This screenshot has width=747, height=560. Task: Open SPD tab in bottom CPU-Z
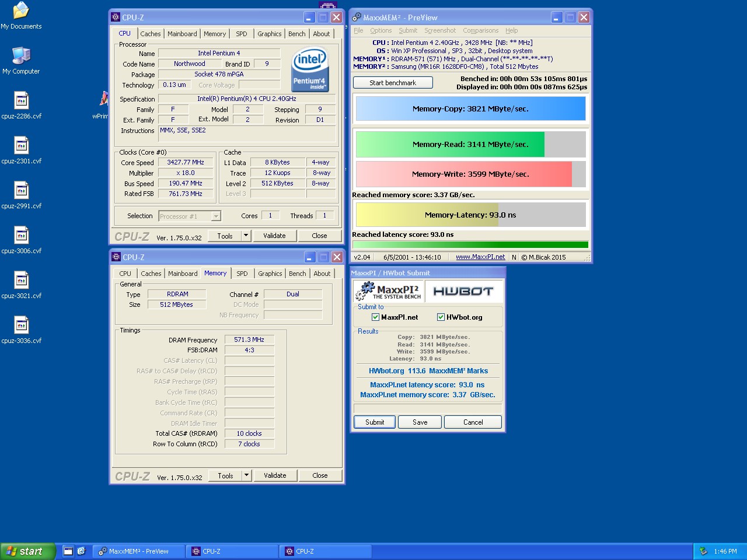(242, 274)
